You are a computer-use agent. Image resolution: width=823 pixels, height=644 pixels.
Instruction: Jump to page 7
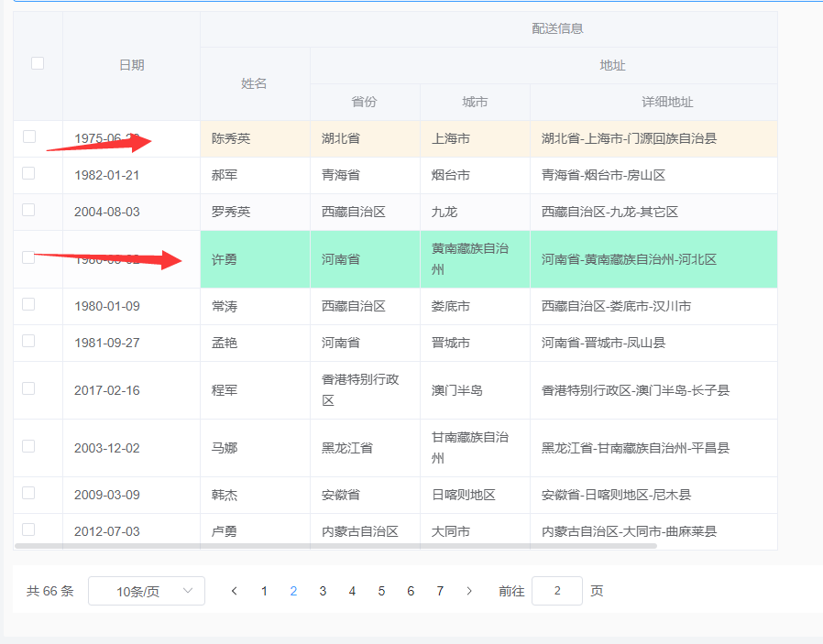(x=440, y=591)
